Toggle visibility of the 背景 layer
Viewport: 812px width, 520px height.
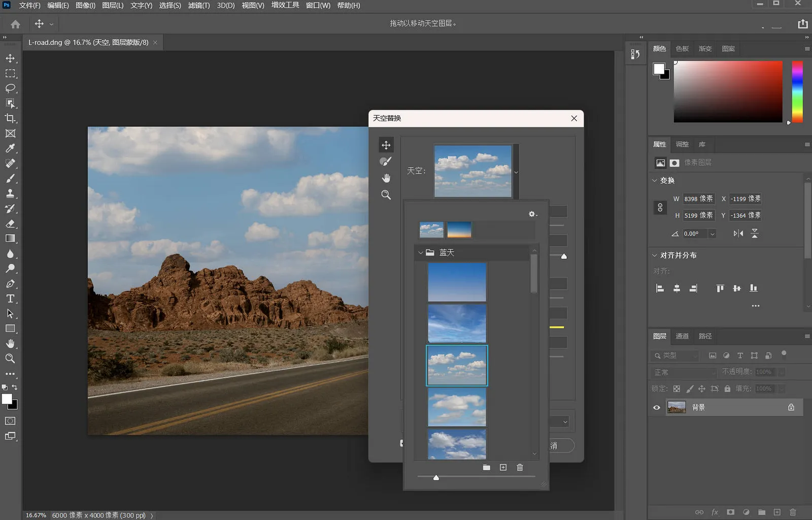(x=657, y=407)
